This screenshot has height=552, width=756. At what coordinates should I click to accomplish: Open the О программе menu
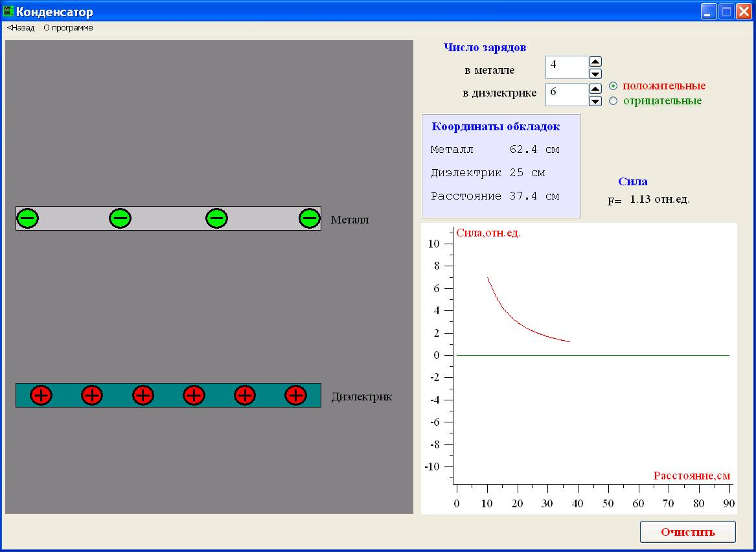pos(68,28)
